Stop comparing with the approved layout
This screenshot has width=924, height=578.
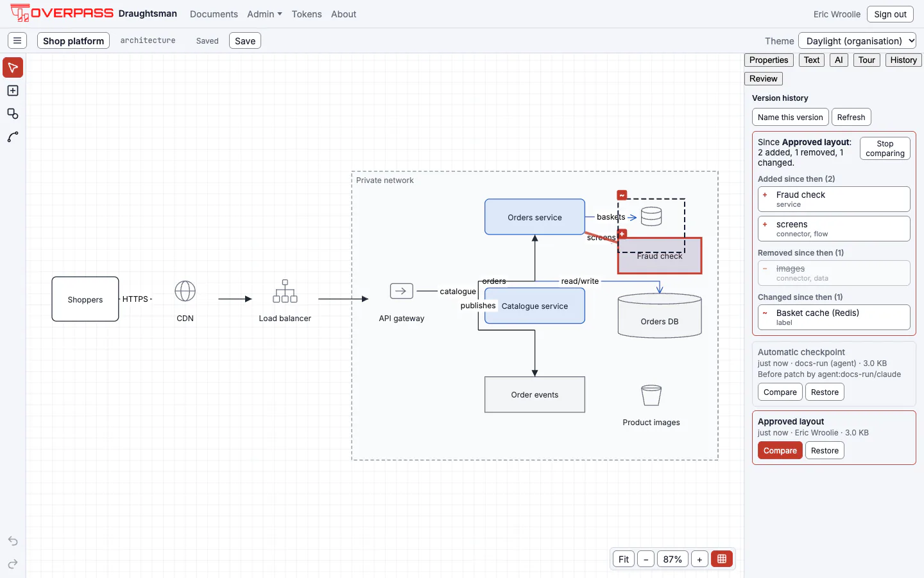tap(885, 148)
